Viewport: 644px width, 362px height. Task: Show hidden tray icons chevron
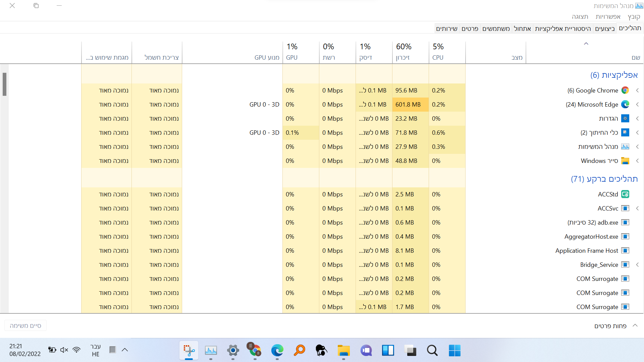[x=125, y=350]
